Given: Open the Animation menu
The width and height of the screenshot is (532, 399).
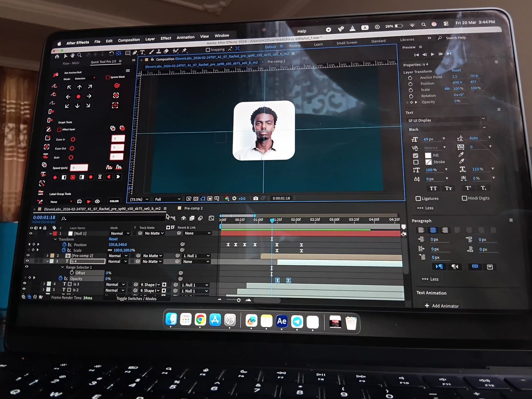Looking at the screenshot, I should point(185,37).
